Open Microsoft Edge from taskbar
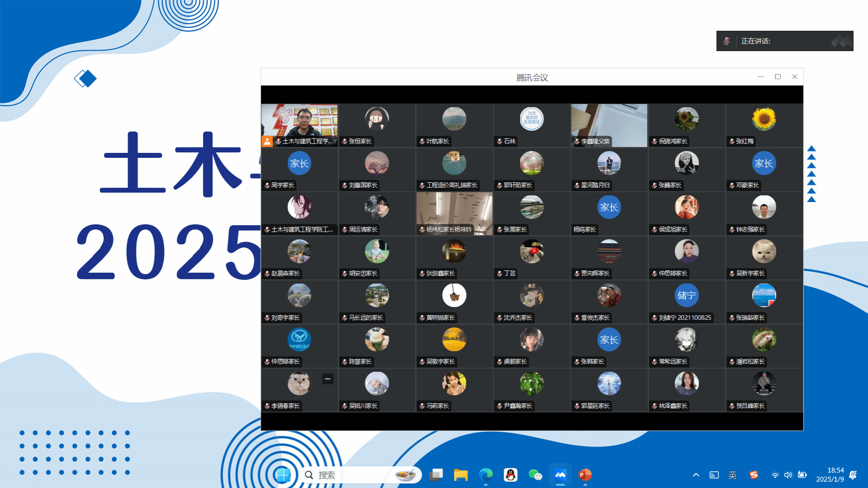The image size is (868, 488). point(486,475)
